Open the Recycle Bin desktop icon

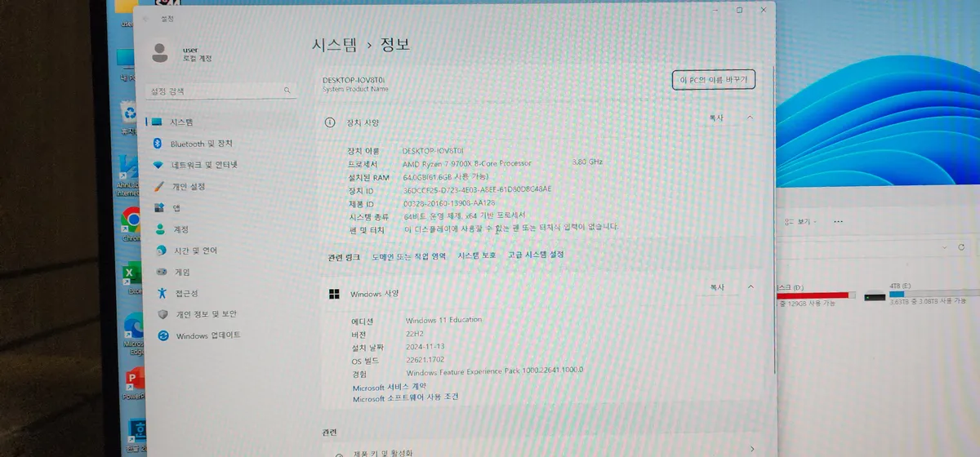point(128,113)
